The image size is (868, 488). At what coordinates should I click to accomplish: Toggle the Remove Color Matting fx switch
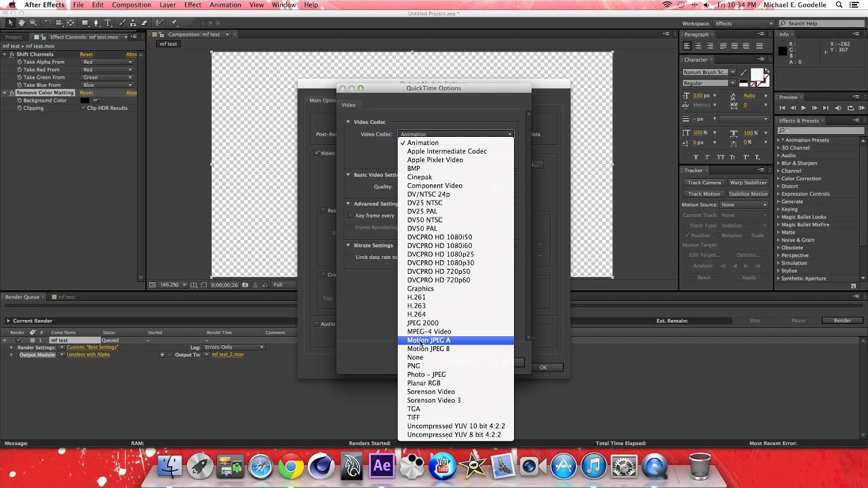12,92
